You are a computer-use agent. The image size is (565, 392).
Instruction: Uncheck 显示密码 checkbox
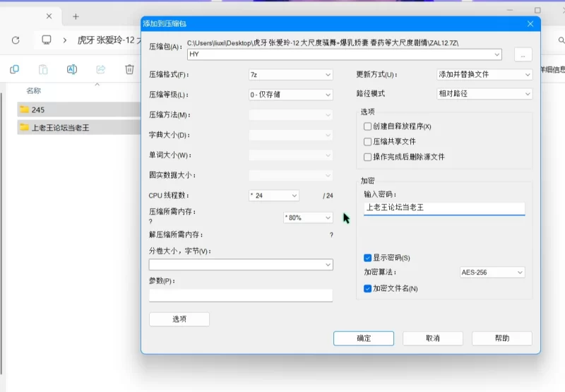click(367, 258)
